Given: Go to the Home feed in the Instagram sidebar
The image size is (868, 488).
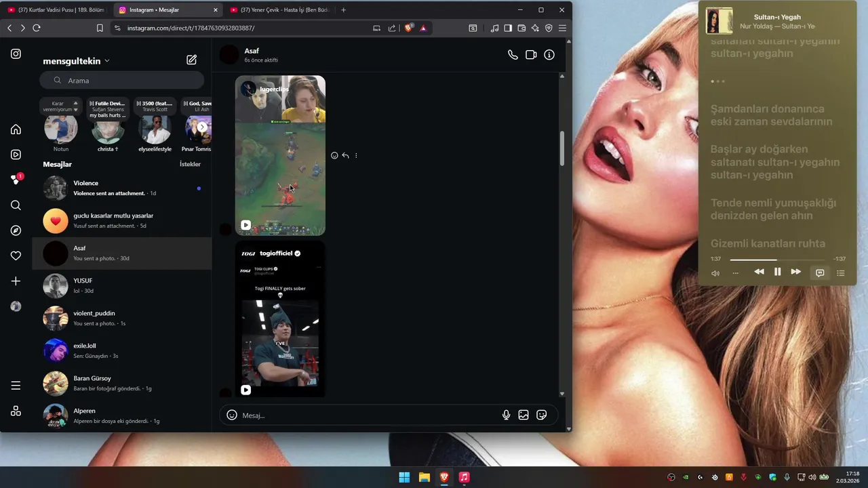Looking at the screenshot, I should pos(16,129).
